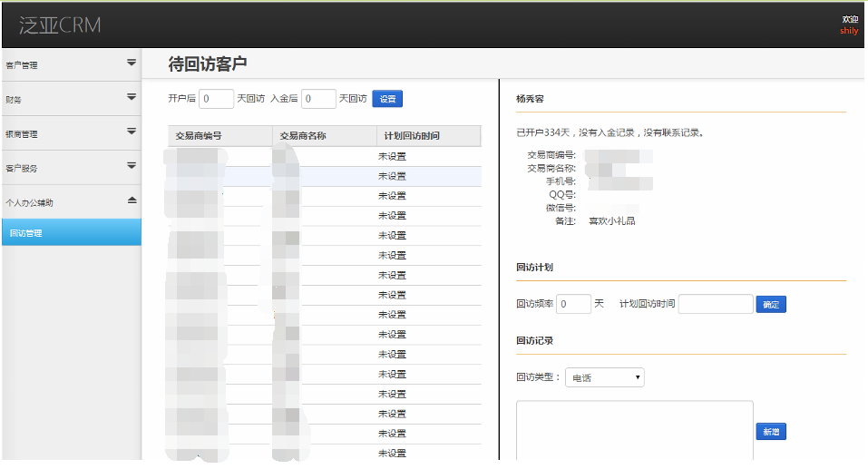Screen dimensions: 868x469
Task: Expand the 银商管理 section arrow
Action: 131,132
